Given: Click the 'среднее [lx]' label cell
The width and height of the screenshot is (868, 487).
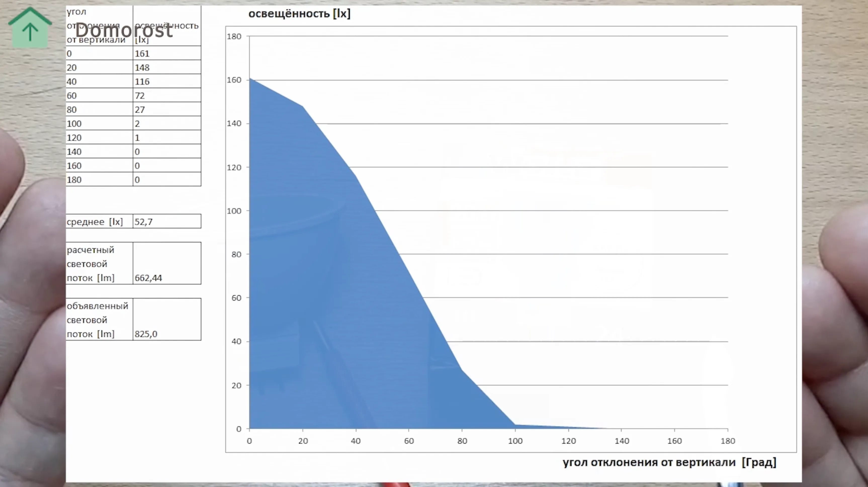Looking at the screenshot, I should [x=99, y=222].
